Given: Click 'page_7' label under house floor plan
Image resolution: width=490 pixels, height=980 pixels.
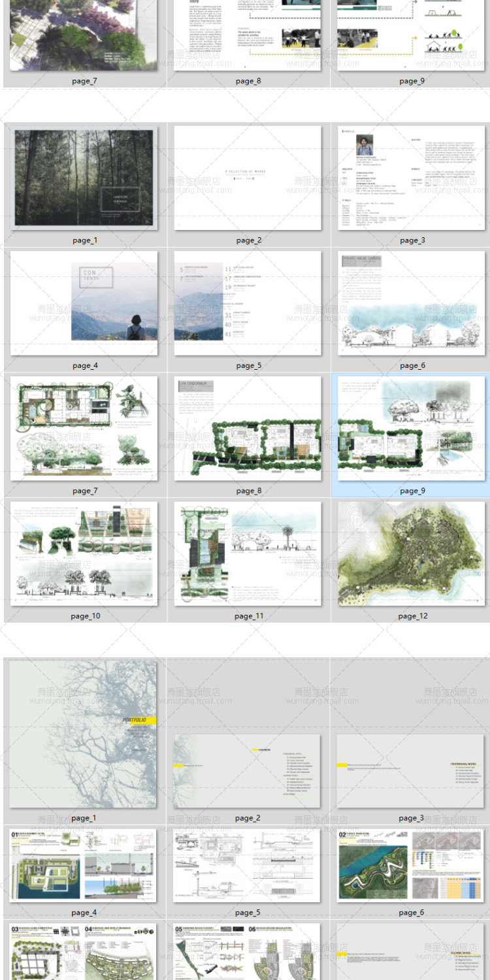Looking at the screenshot, I should tap(85, 491).
